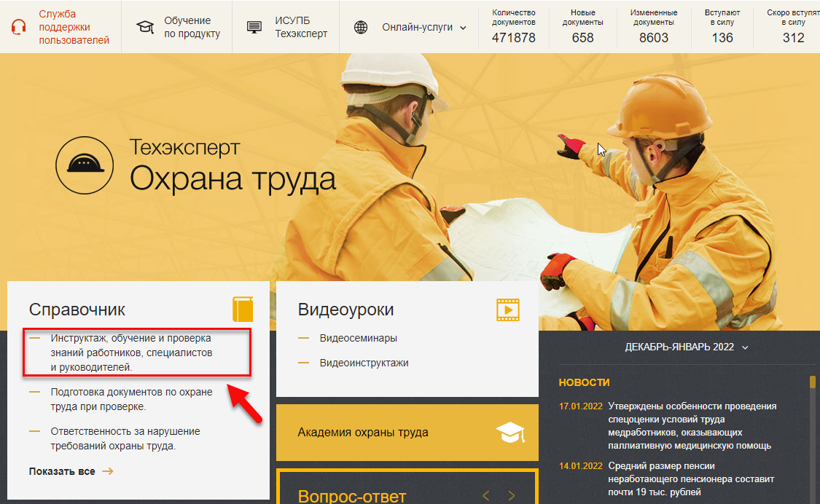The width and height of the screenshot is (820, 504).
Task: Click the graduation cap icon in Академия banner
Action: click(510, 433)
